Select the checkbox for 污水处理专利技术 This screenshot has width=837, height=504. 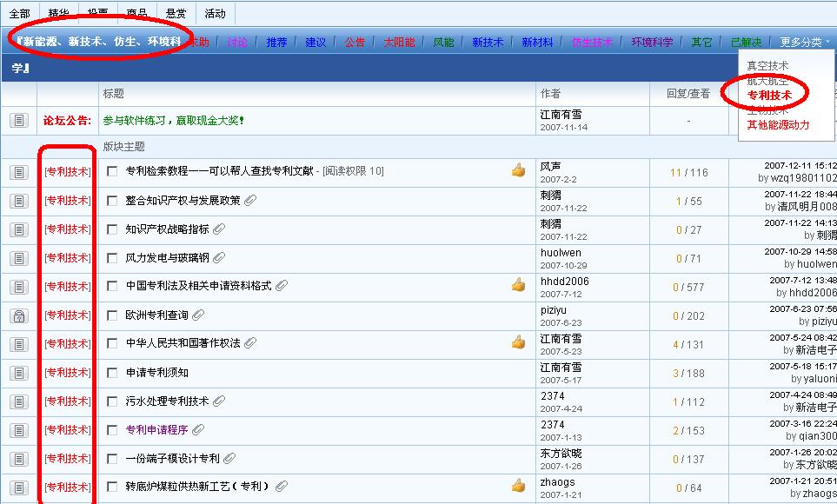pos(112,401)
